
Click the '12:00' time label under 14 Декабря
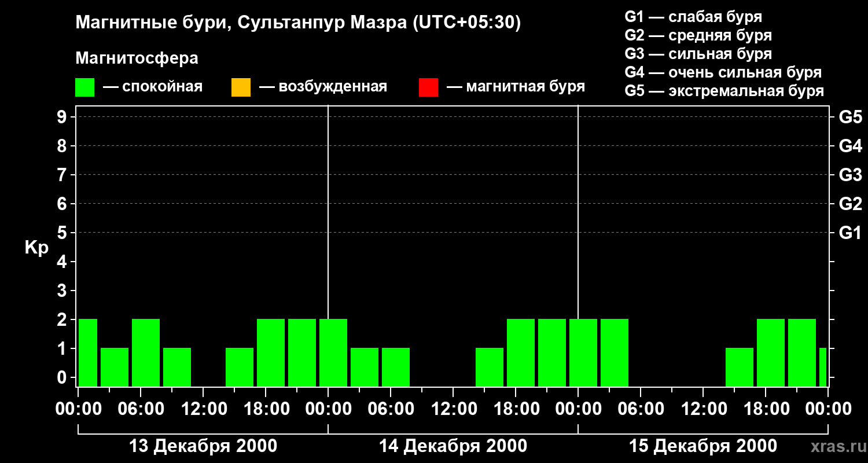pos(453,409)
